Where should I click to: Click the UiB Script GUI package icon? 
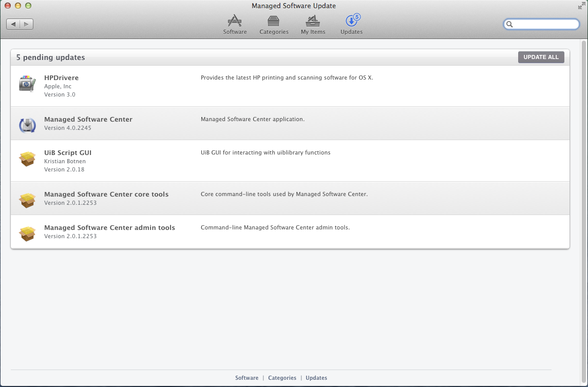tap(27, 159)
